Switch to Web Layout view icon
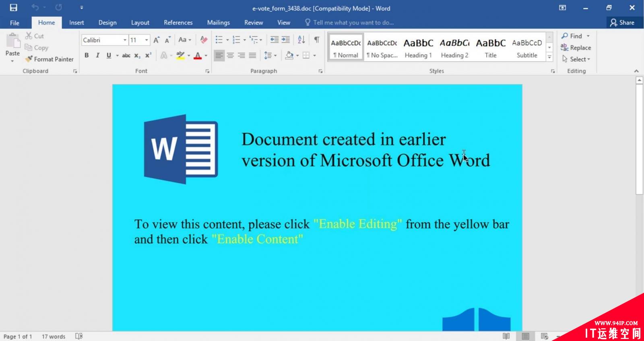 click(x=545, y=336)
